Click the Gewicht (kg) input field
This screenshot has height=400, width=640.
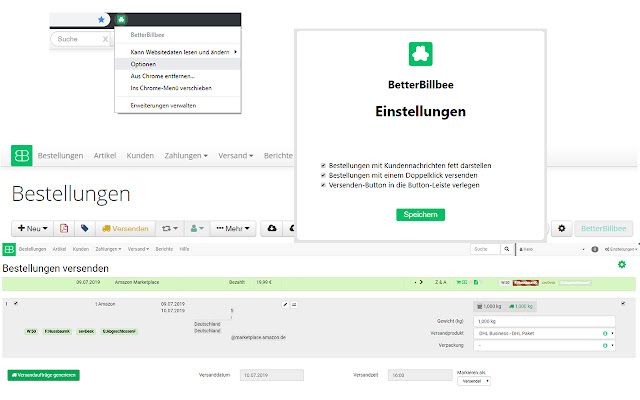[544, 321]
